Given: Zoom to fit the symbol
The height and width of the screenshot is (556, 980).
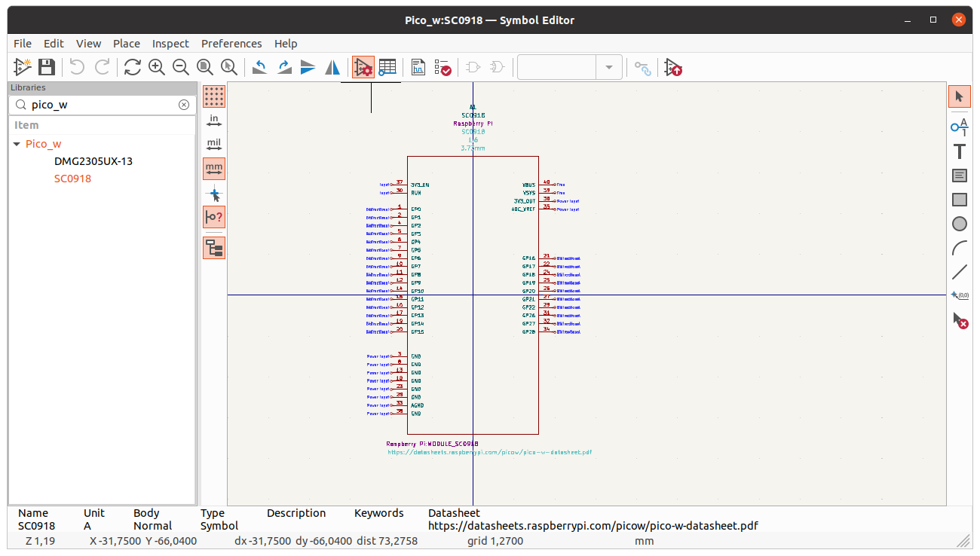Looking at the screenshot, I should tap(205, 67).
